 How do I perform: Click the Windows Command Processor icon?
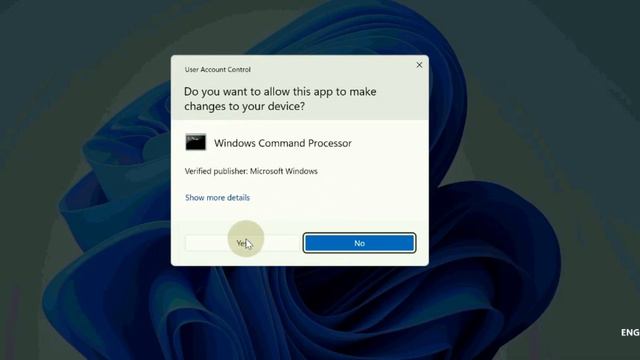click(196, 142)
